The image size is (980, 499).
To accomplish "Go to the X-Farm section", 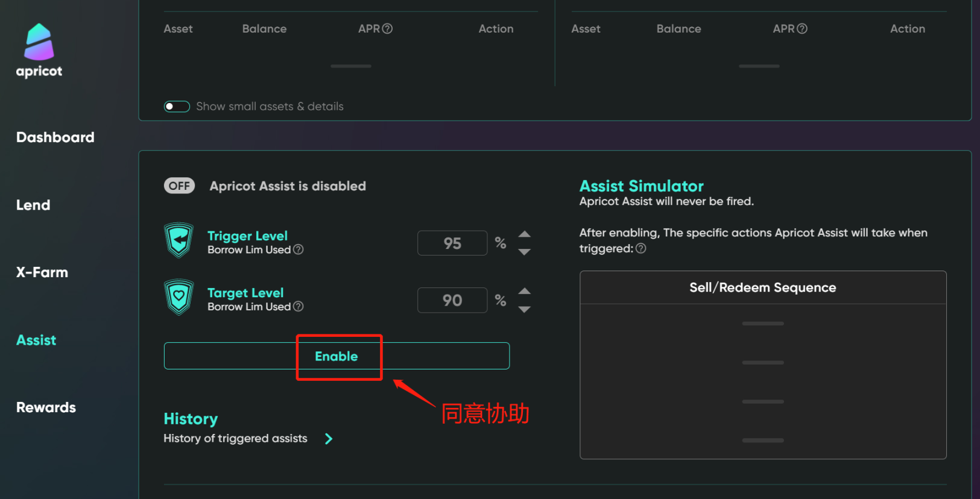I will click(42, 272).
